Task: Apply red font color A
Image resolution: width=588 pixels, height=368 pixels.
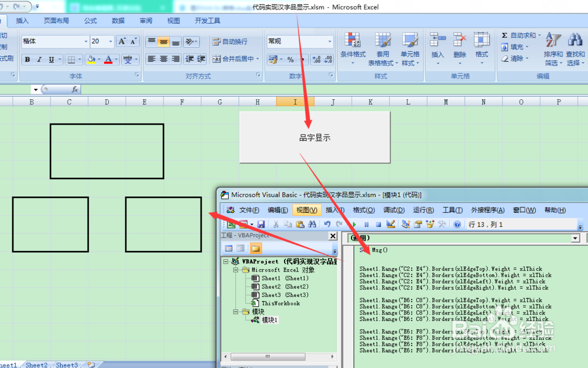Action: point(108,59)
